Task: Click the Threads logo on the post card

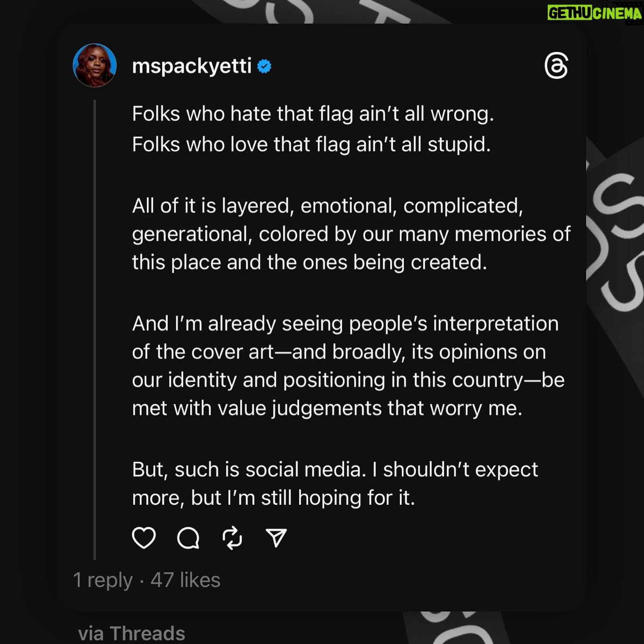Action: [x=556, y=65]
